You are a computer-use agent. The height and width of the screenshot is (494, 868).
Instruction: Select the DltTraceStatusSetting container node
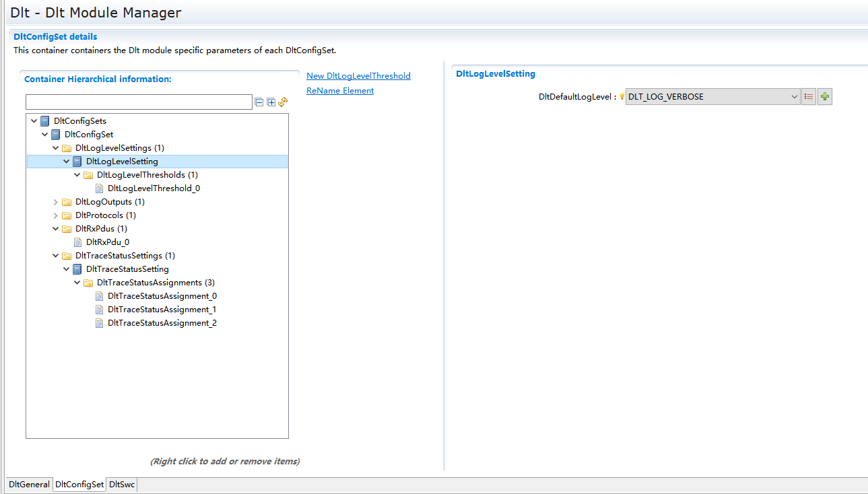(x=127, y=269)
